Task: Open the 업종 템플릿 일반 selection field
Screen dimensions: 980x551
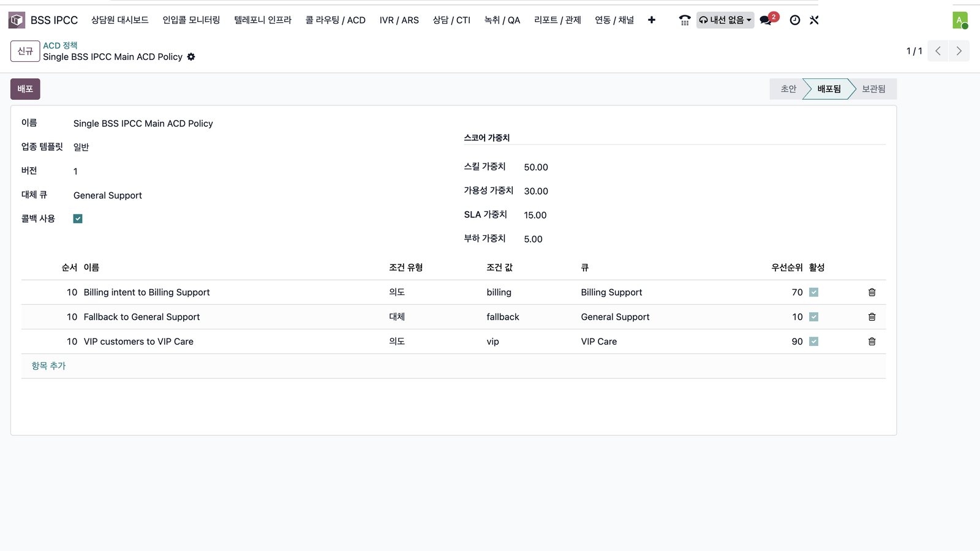Action: click(81, 147)
